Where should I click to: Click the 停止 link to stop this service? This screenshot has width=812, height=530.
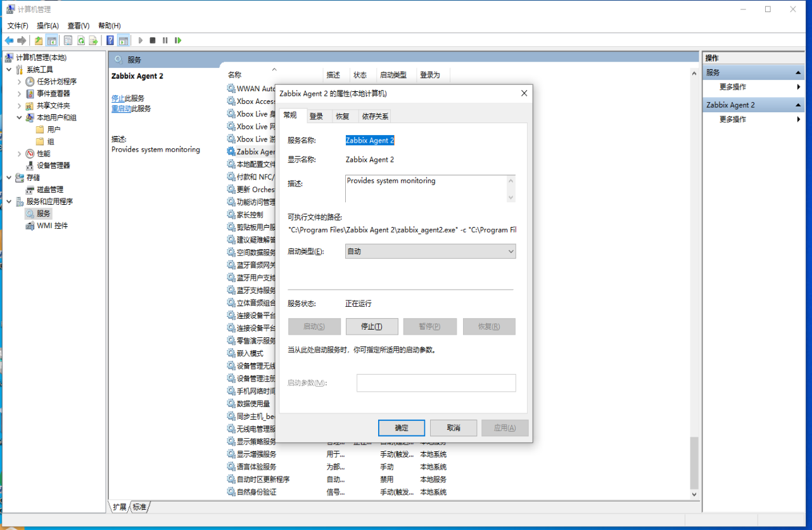coord(118,98)
